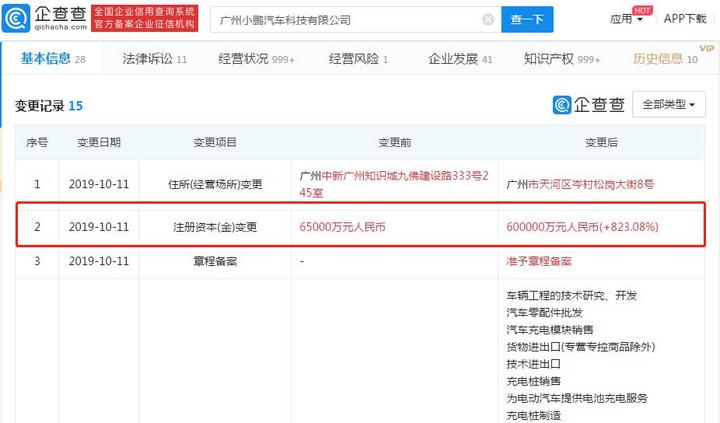Click the red official credit agency banner
Image resolution: width=720 pixels, height=423 pixels.
point(145,18)
